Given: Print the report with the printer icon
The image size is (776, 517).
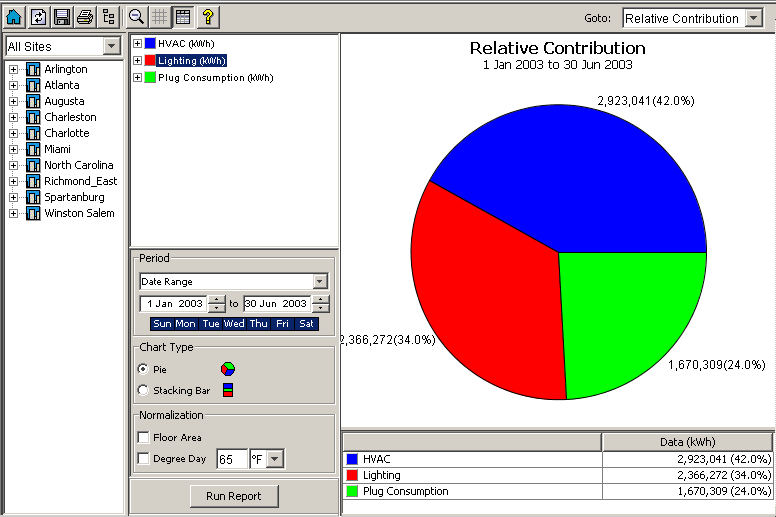Looking at the screenshot, I should (85, 17).
